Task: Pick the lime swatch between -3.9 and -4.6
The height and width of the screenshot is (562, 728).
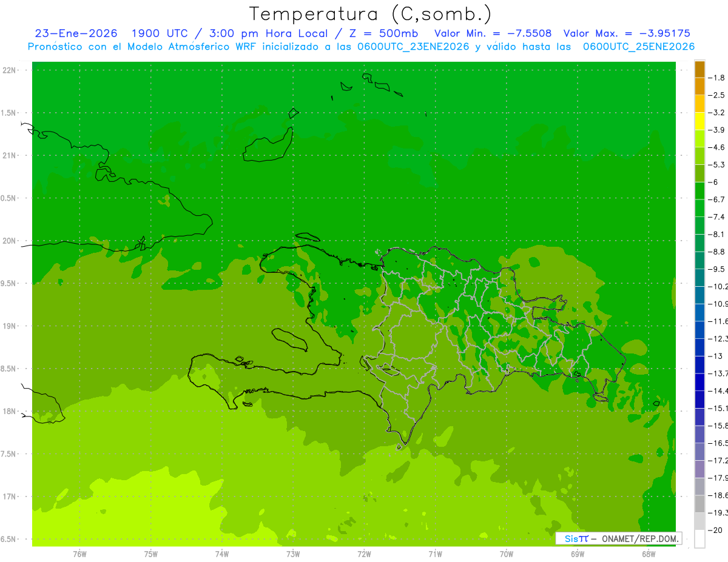Action: 699,139
